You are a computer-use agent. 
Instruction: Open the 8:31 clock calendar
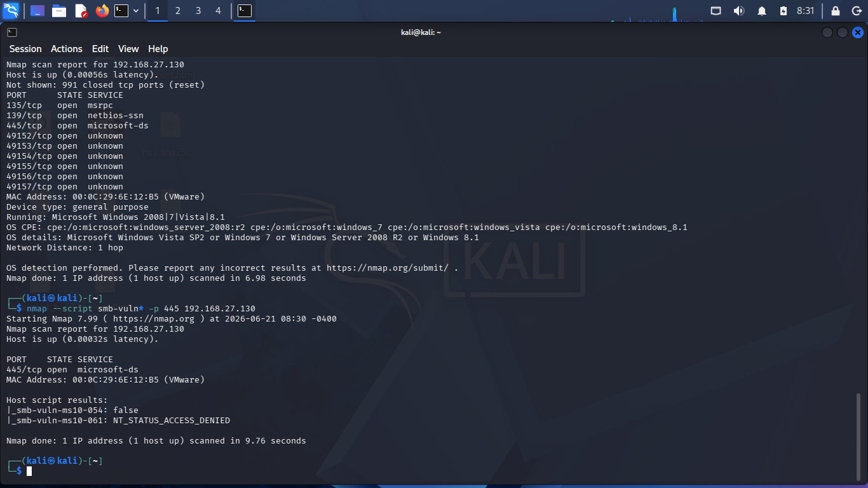pos(805,11)
